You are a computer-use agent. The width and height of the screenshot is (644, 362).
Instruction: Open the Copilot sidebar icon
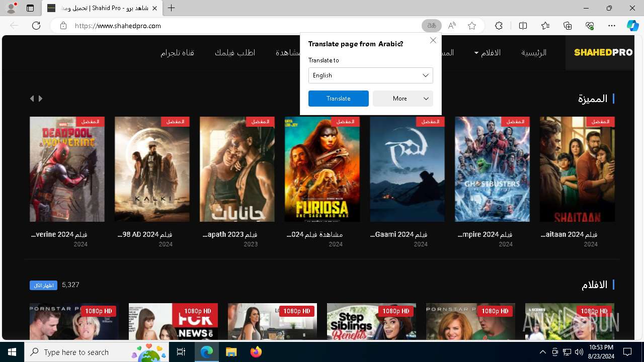(632, 26)
